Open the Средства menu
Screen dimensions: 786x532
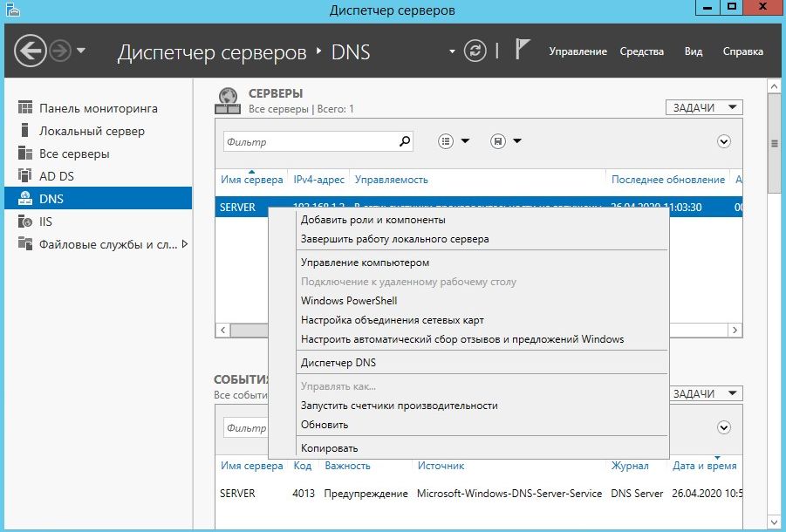642,51
